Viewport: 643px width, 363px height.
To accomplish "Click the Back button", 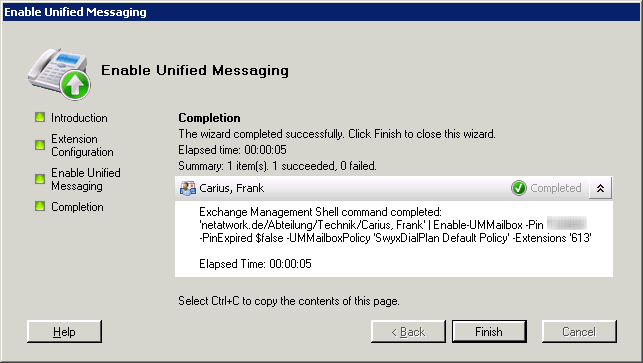I will coord(408,331).
